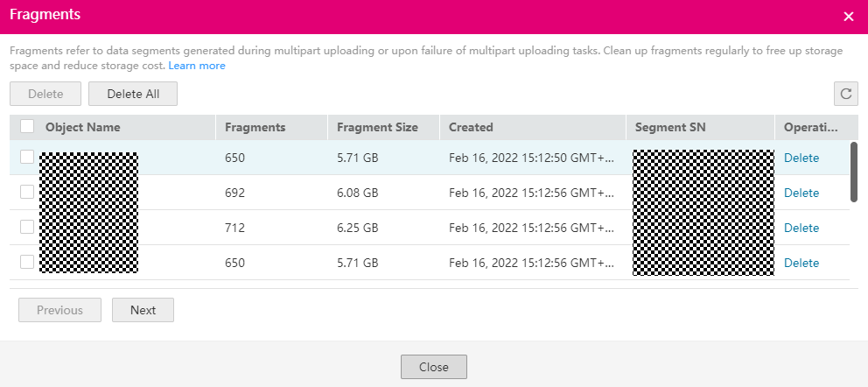The height and width of the screenshot is (387, 868).
Task: Click Delete for the 6.25 GB row
Action: coord(801,228)
